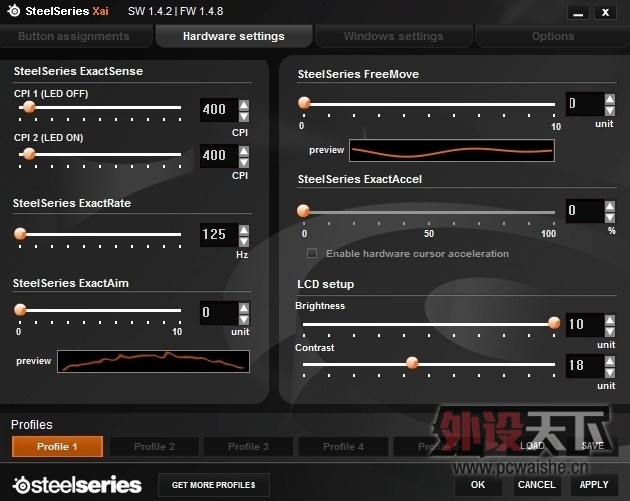630x501 pixels.
Task: Click ExactRate value field showing 125
Action: click(x=219, y=235)
